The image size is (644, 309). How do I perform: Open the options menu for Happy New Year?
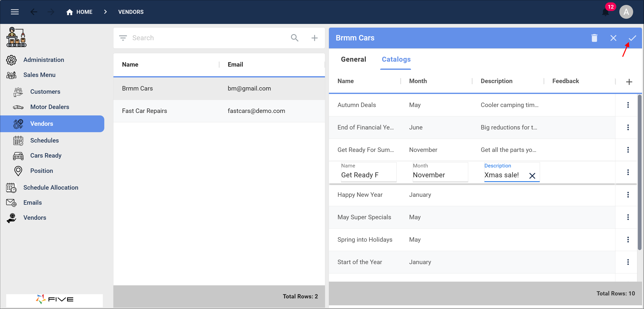click(x=628, y=195)
